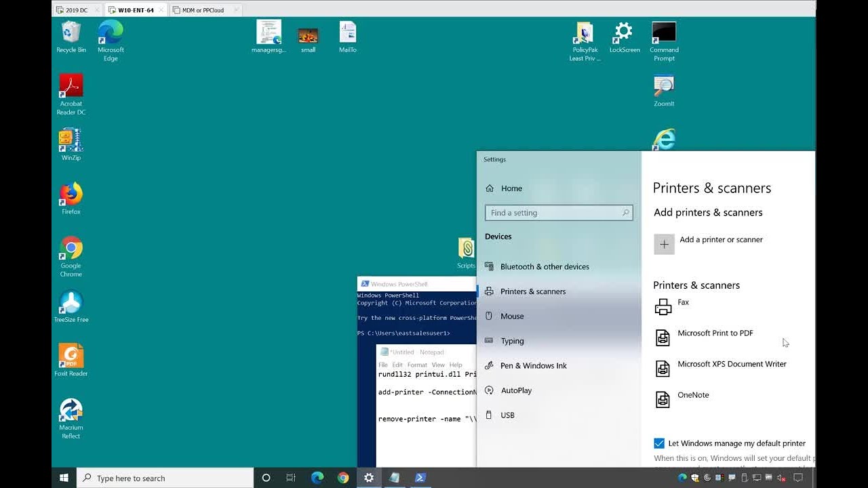The image size is (868, 488).
Task: Click the PowerShell prompt line 'PS C:\Users\eastsalesuser1>'
Action: (x=403, y=333)
